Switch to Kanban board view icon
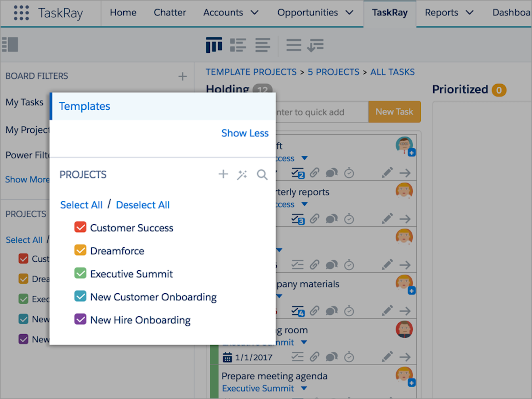The image size is (532, 399). point(214,45)
